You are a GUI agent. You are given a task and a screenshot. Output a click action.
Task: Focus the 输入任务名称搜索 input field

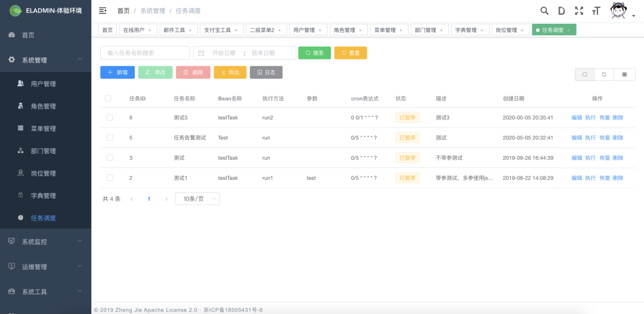click(x=145, y=52)
